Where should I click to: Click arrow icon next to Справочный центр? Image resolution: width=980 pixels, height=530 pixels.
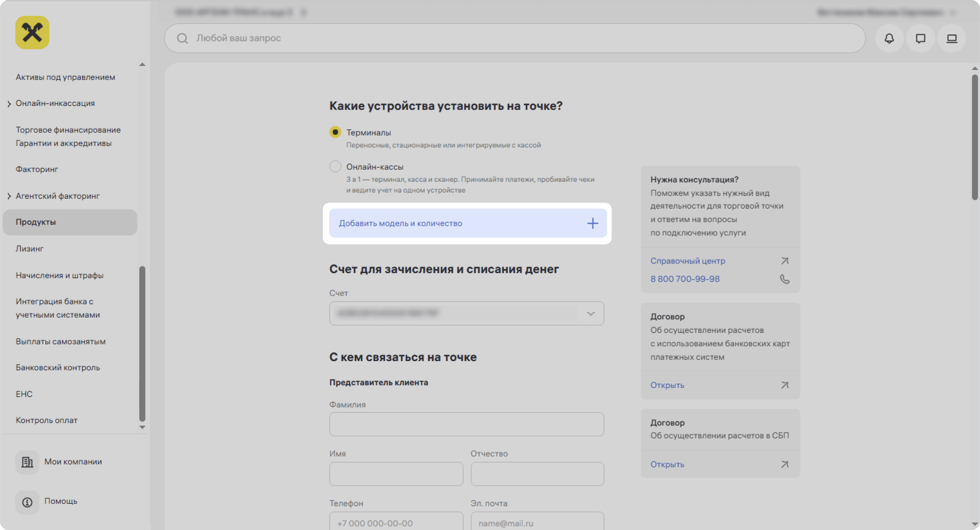click(x=784, y=261)
